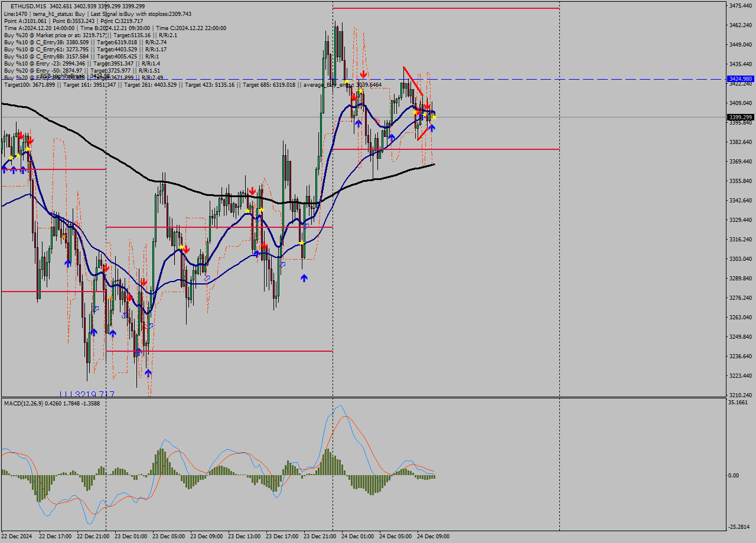Screen dimensions: 756x543
Task: Click the blue '3219.717' point label
Action: coord(87,394)
